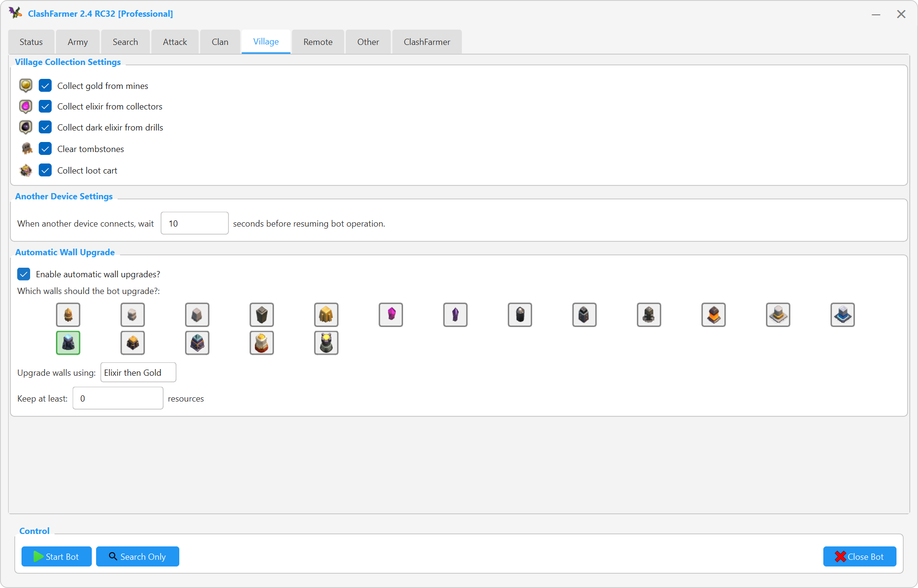The height and width of the screenshot is (588, 918).
Task: Select the level 7 purple crystal wall icon
Action: (x=455, y=315)
